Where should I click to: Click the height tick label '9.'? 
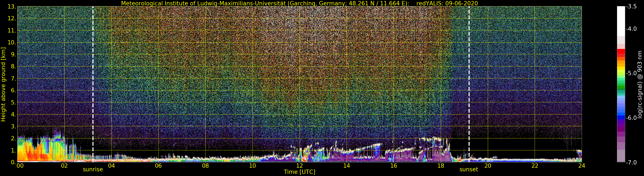13,54
